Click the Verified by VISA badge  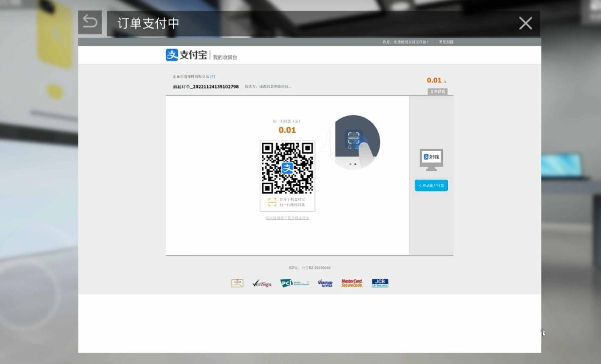(x=325, y=283)
